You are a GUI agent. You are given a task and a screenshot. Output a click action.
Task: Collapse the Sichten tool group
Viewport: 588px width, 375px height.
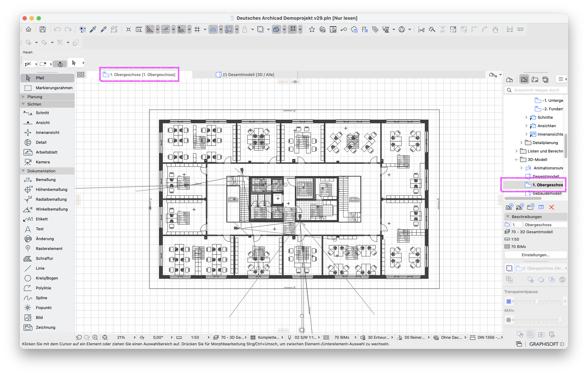[23, 104]
